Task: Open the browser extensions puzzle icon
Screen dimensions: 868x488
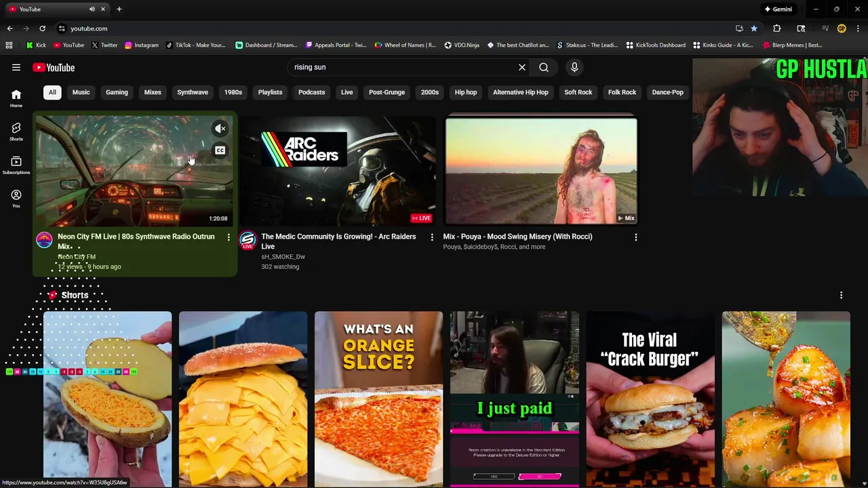Action: click(x=776, y=28)
